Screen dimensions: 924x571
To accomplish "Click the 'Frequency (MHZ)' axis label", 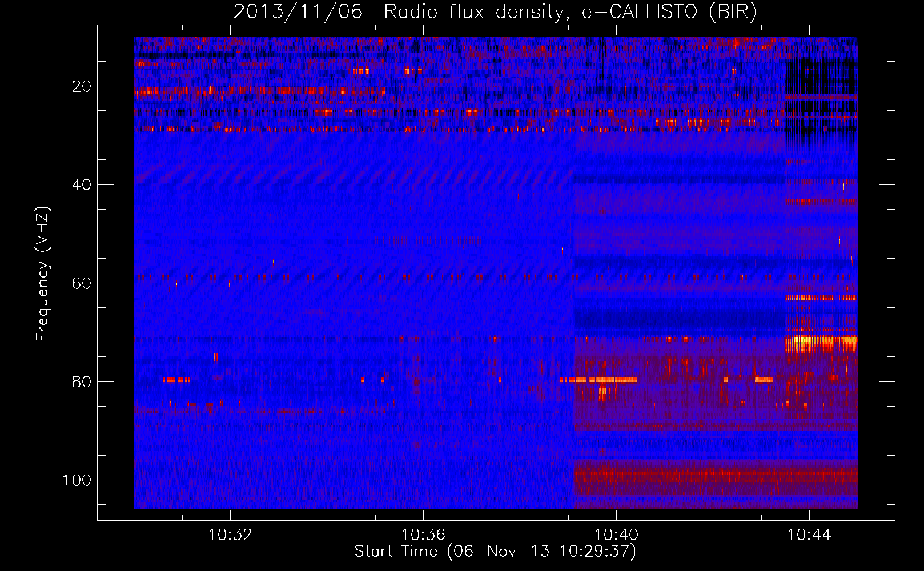I will point(43,274).
